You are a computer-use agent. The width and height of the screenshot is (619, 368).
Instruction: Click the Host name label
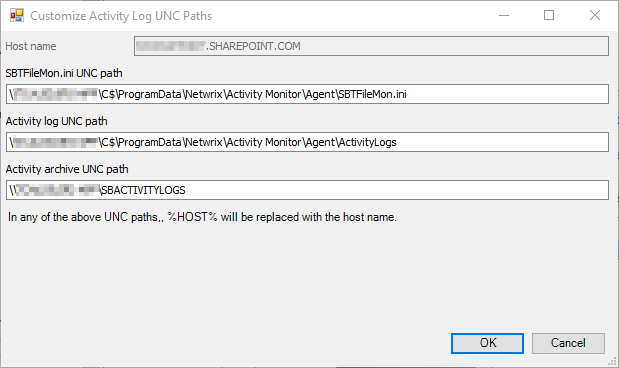[31, 46]
